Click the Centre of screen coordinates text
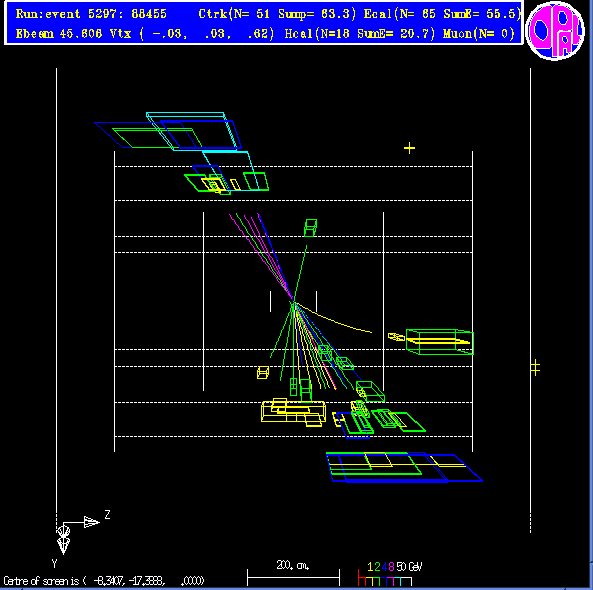This screenshot has width=593, height=590. point(104,581)
